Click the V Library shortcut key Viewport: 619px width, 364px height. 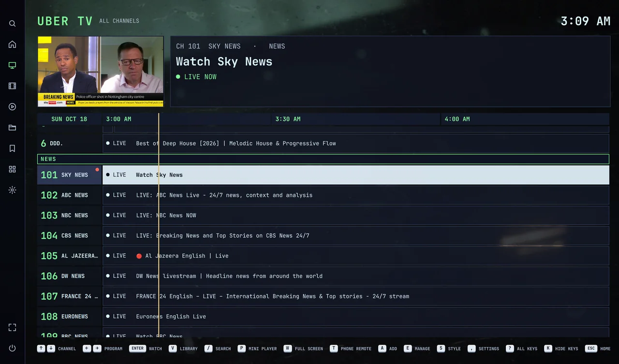[x=183, y=349]
